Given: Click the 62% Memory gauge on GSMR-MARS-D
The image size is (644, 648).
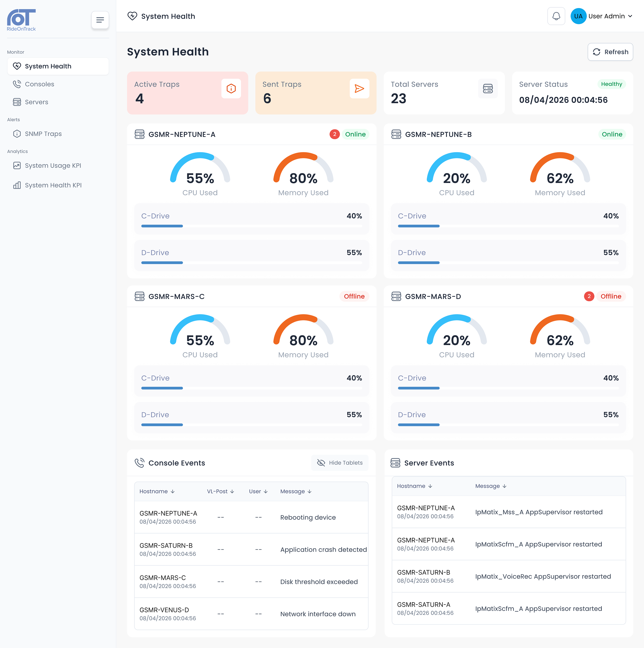Looking at the screenshot, I should (x=560, y=330).
